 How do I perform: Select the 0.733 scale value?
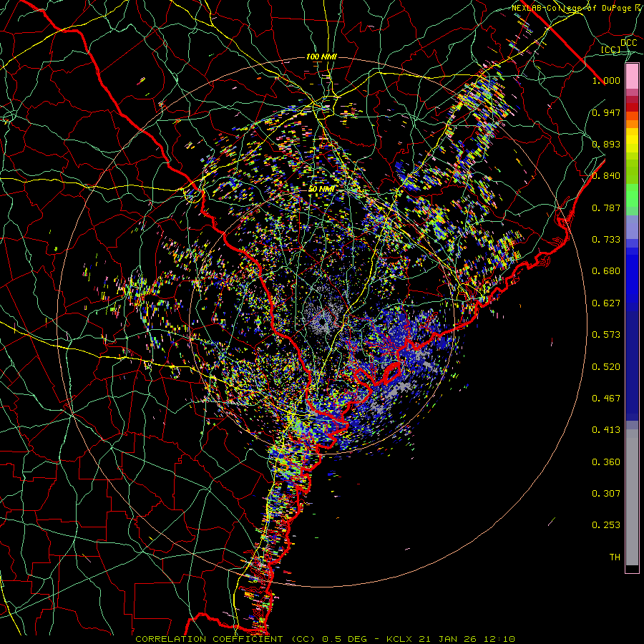point(606,240)
